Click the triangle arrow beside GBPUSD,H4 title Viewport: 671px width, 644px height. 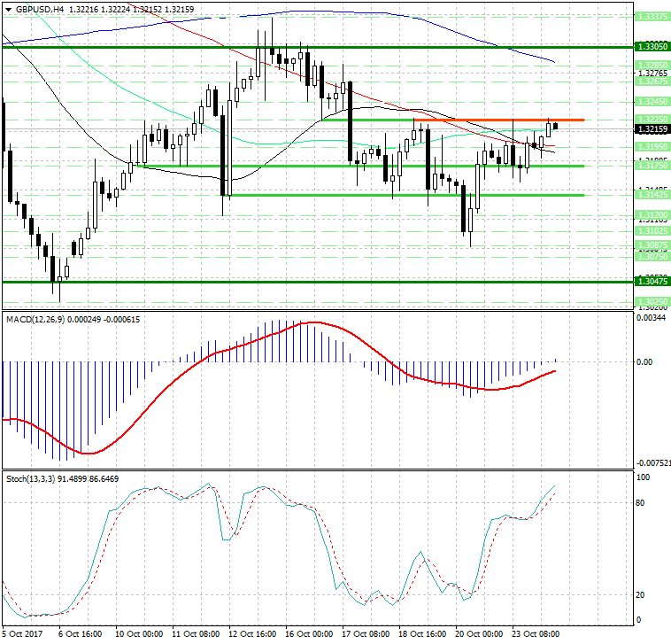click(x=8, y=9)
